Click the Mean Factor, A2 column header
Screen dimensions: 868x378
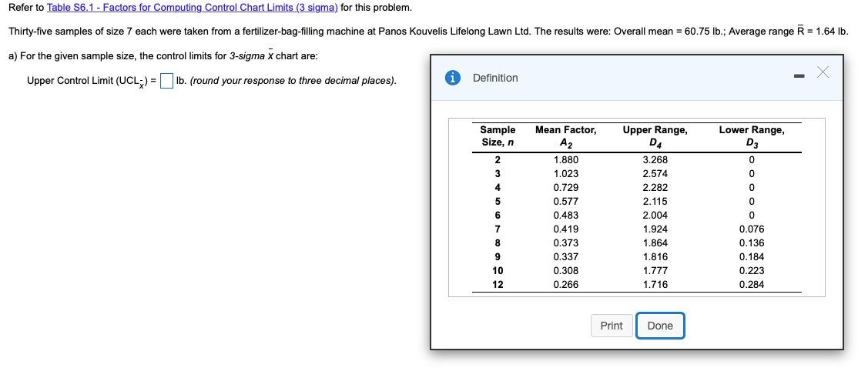[x=566, y=136]
